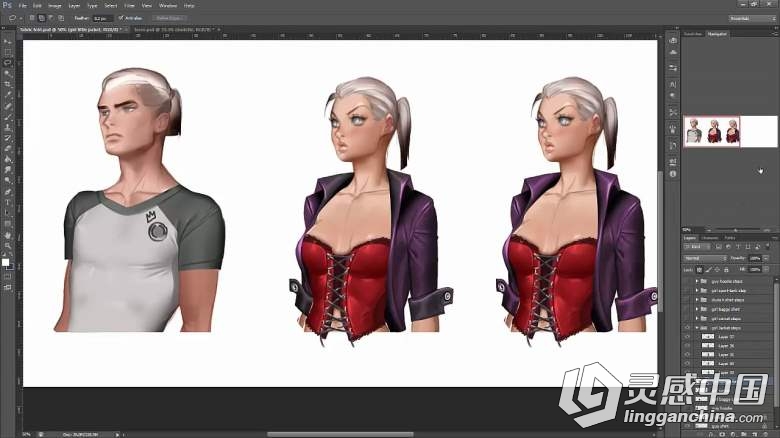Click the Lock All padlock icon

point(726,270)
